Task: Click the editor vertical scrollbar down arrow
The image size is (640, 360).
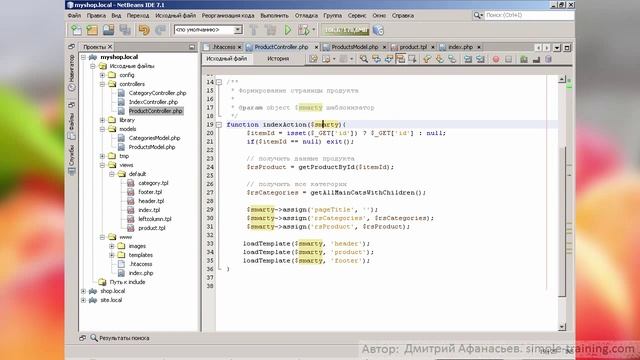Action: (x=562, y=327)
